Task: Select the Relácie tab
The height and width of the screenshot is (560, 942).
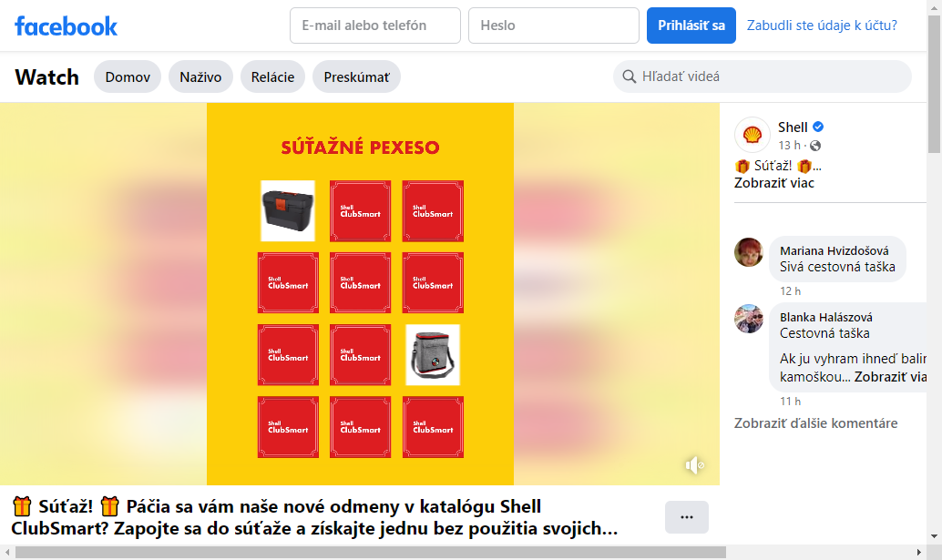Action: (272, 76)
